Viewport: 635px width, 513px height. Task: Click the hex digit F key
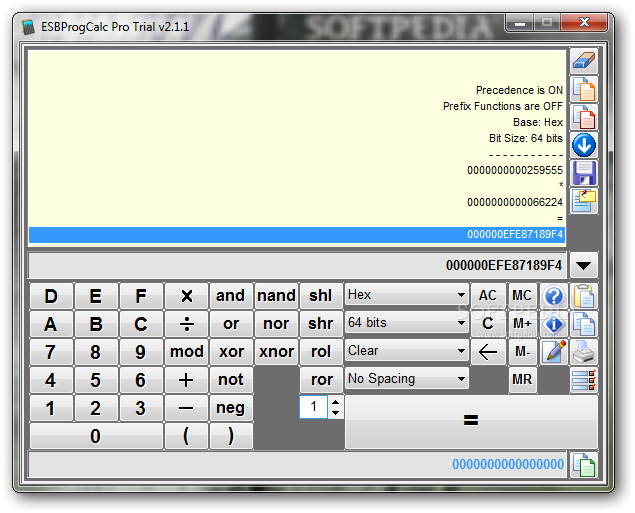click(141, 296)
